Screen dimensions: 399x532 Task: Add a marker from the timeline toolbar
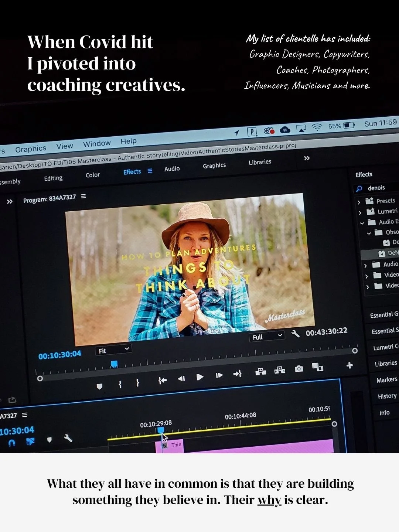click(50, 440)
